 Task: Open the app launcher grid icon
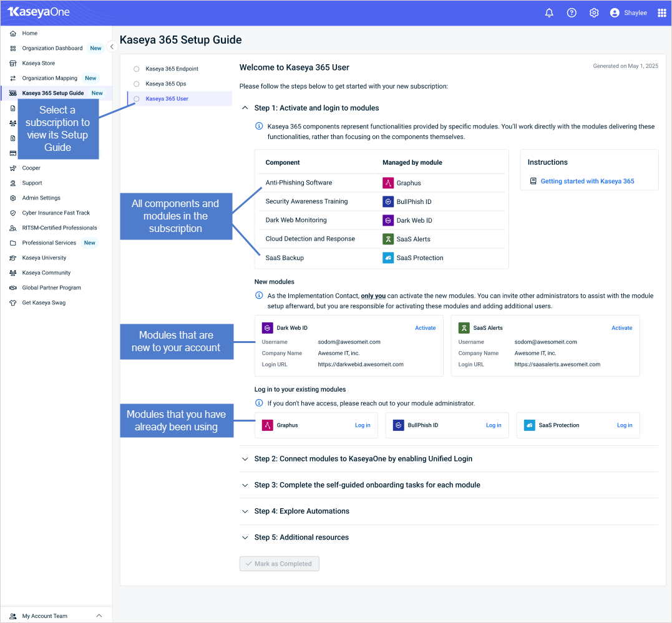tap(661, 13)
